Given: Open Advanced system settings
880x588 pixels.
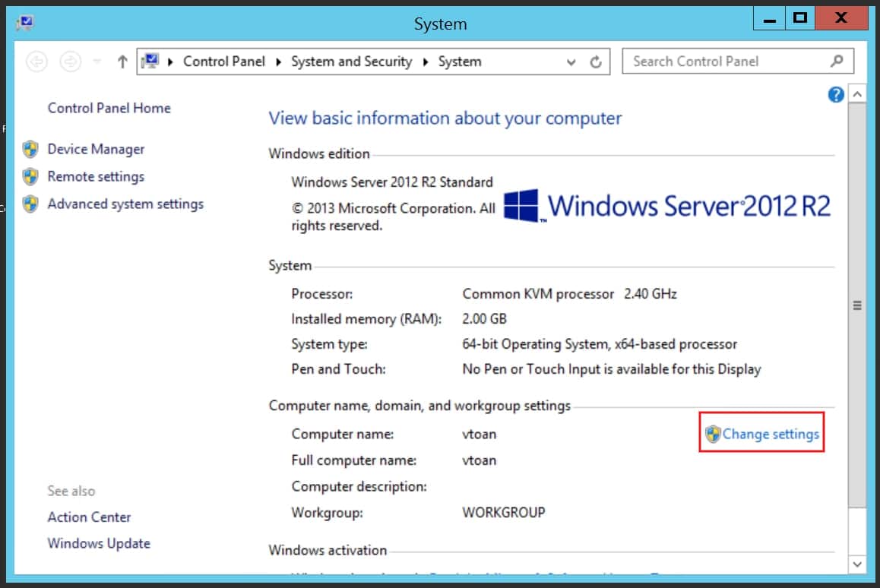Looking at the screenshot, I should click(125, 204).
